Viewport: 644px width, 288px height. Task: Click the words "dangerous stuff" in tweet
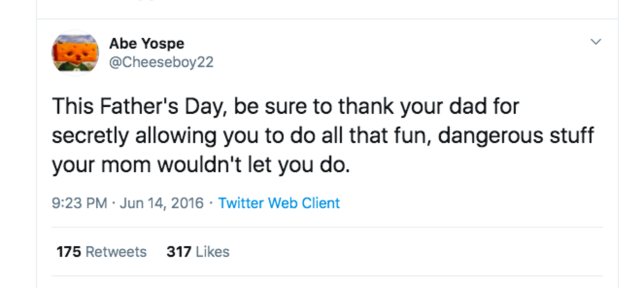[x=516, y=136]
